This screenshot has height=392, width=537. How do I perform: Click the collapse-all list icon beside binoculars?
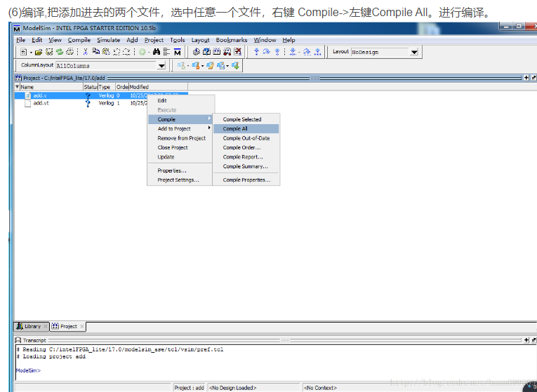pos(166,52)
